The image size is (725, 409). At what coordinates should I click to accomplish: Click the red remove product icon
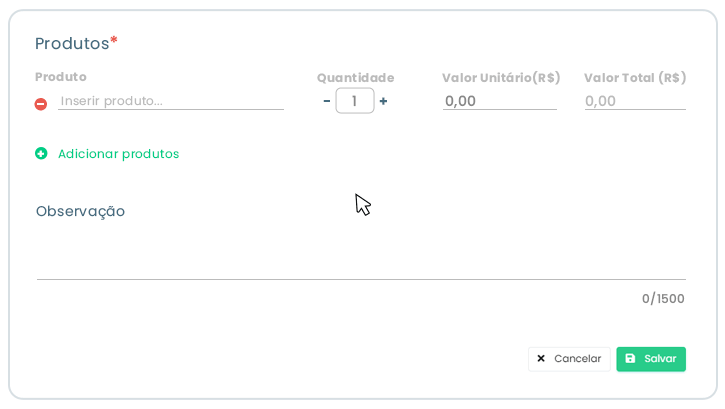point(41,103)
